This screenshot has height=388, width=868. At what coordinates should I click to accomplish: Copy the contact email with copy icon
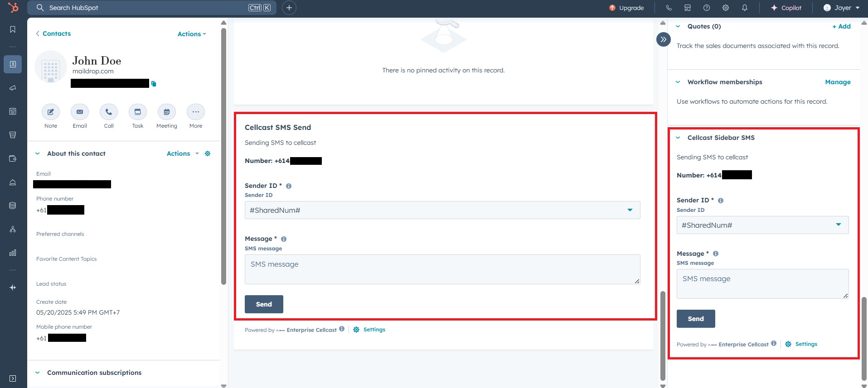tap(154, 84)
